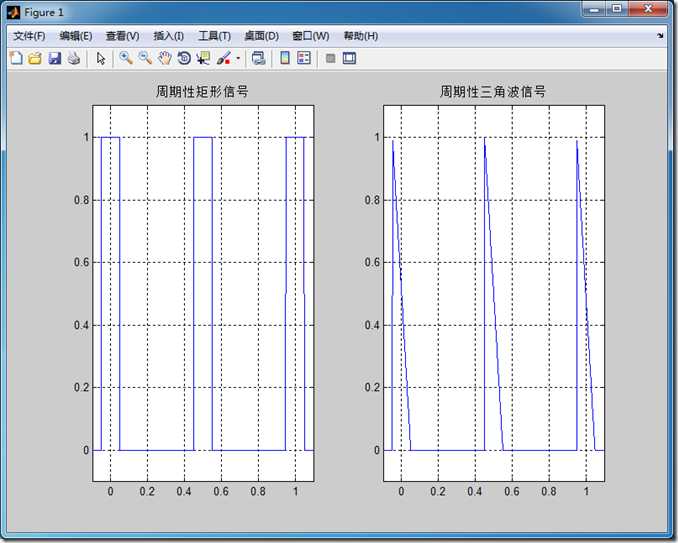Select the Rotate 3D tool
Image resolution: width=678 pixels, height=543 pixels.
click(184, 58)
